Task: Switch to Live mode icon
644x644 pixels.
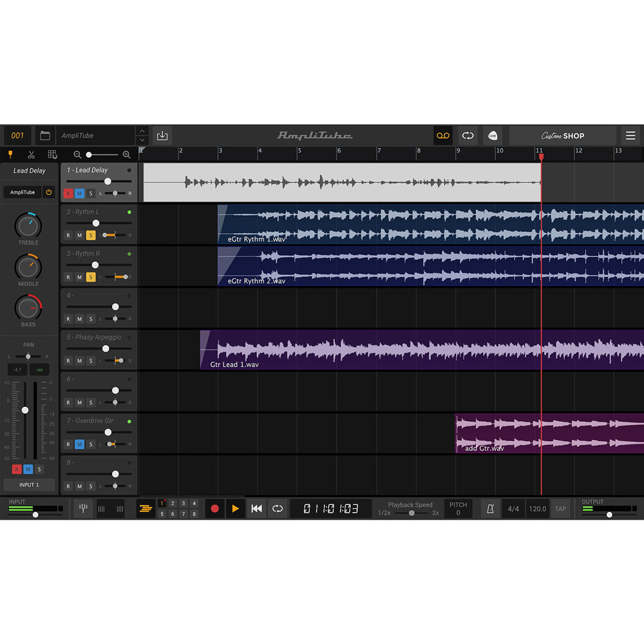Action: [x=493, y=136]
